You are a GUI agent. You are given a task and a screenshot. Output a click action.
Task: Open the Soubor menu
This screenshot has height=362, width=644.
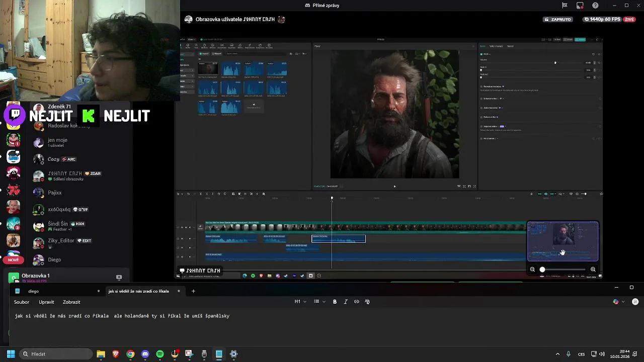(22, 302)
